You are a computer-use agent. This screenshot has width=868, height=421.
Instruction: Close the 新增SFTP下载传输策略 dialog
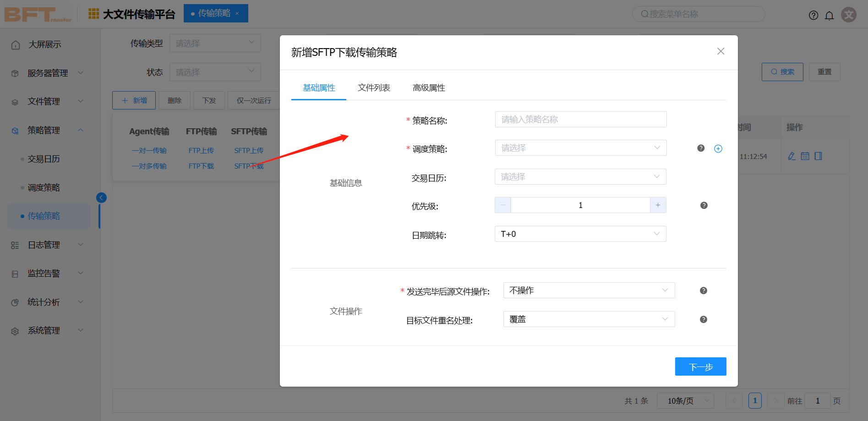coord(721,51)
